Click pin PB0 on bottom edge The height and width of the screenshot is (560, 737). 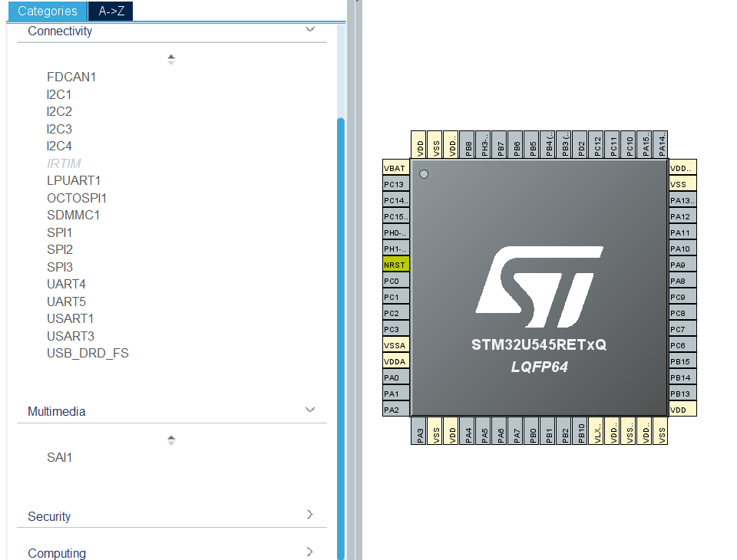pos(531,431)
